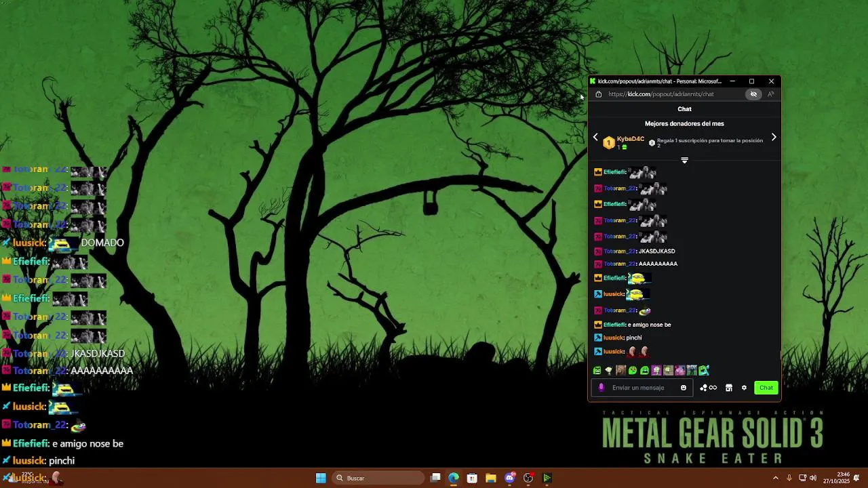Viewport: 868px width, 488px height.
Task: Open Discord from the taskbar
Action: tap(510, 478)
